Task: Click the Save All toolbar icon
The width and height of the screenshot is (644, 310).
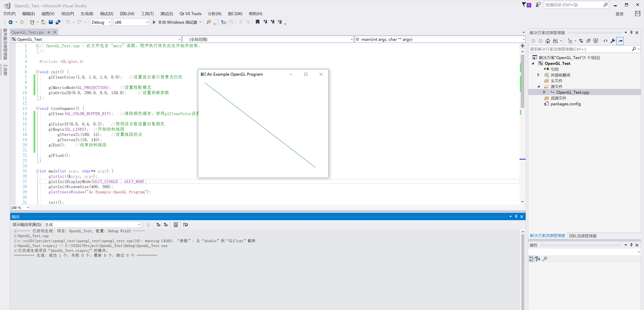Action: tap(58, 22)
